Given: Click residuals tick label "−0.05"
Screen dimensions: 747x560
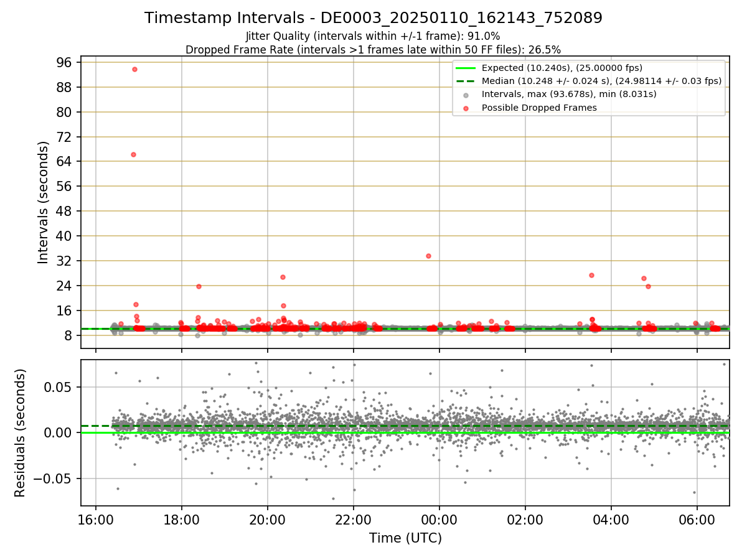Looking at the screenshot, I should 54,478.
